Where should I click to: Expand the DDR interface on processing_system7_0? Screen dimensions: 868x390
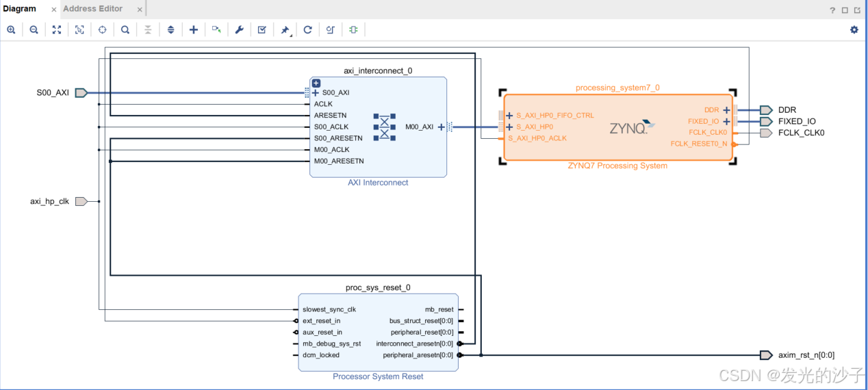click(726, 110)
